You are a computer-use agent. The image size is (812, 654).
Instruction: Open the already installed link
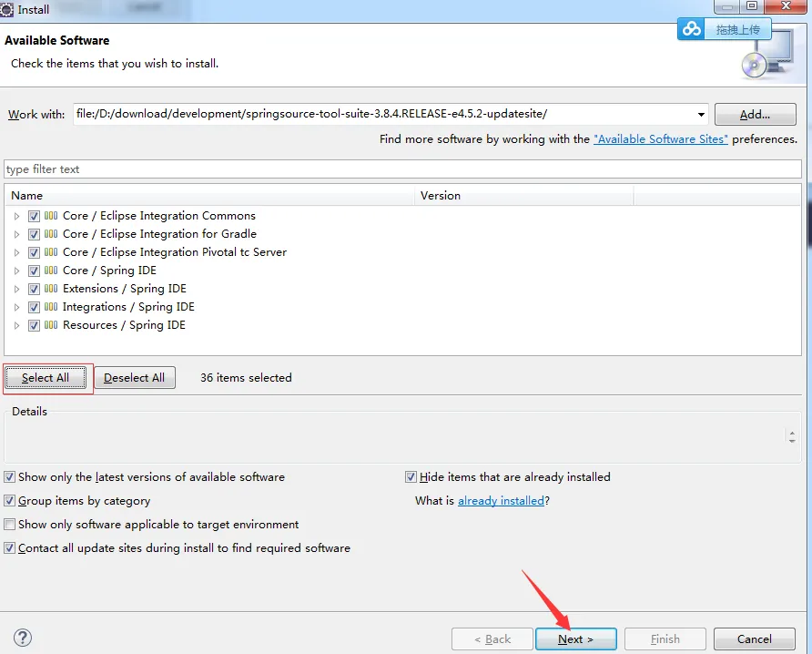tap(501, 501)
